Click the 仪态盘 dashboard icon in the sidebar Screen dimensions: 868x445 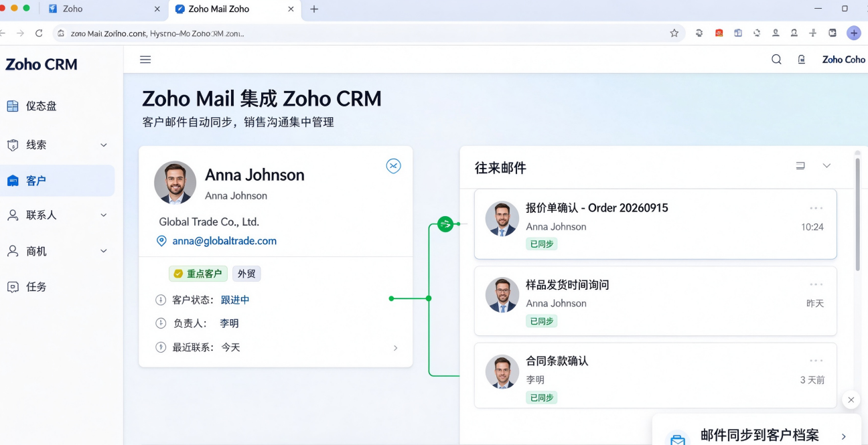pyautogui.click(x=13, y=106)
